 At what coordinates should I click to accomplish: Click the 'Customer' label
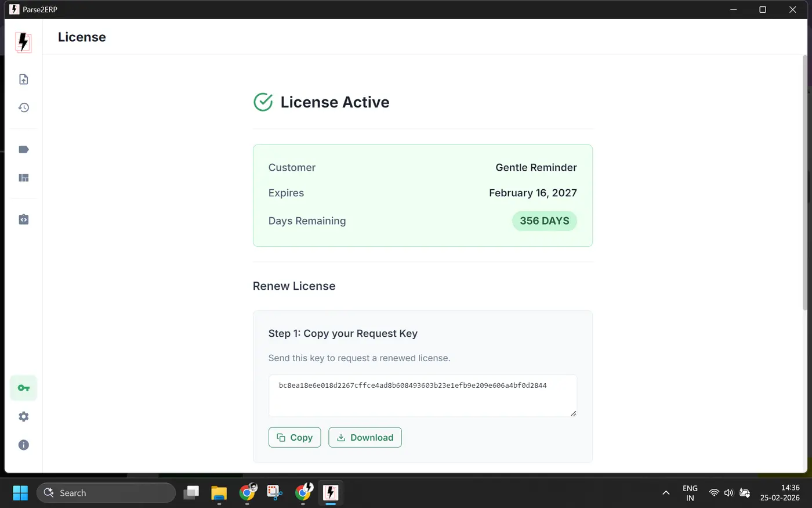point(292,168)
